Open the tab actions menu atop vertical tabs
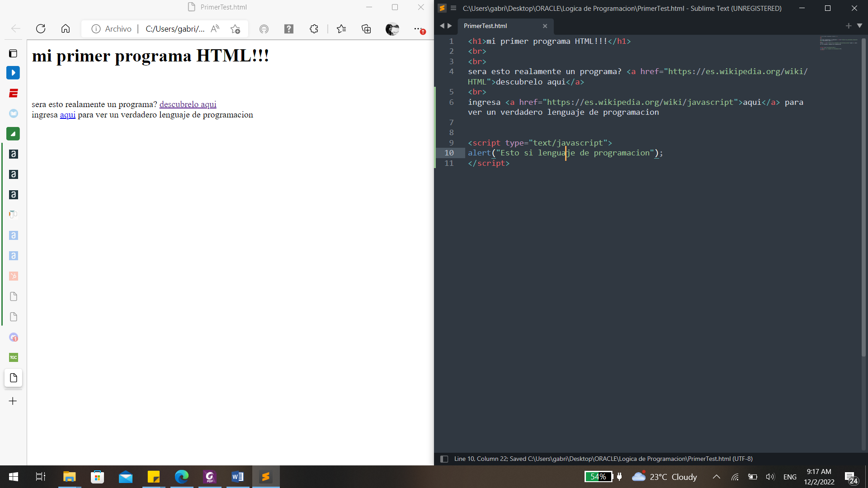Screen dimensions: 868x488 tap(13, 53)
